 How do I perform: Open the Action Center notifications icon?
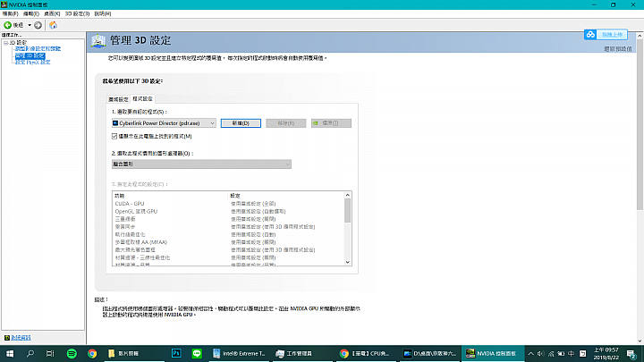point(631,353)
